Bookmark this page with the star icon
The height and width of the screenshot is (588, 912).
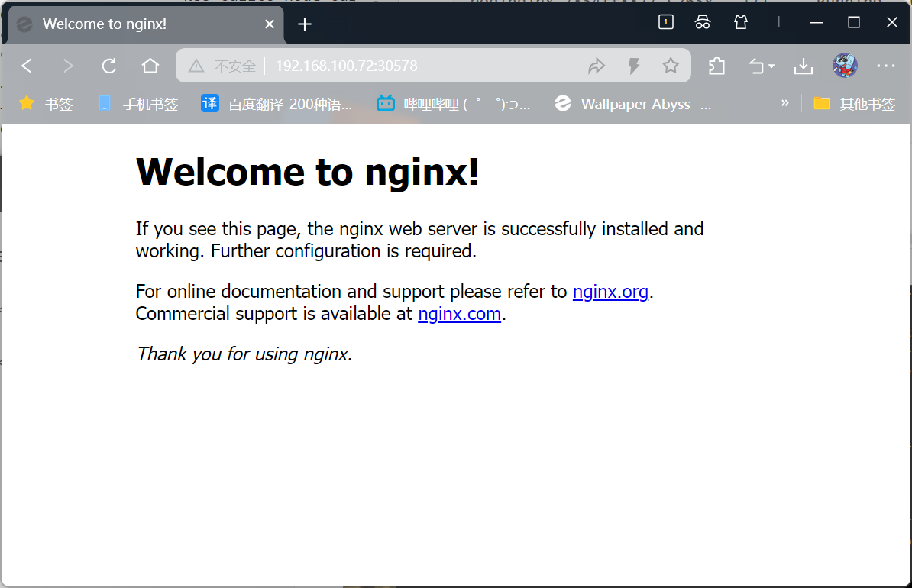[x=671, y=66]
